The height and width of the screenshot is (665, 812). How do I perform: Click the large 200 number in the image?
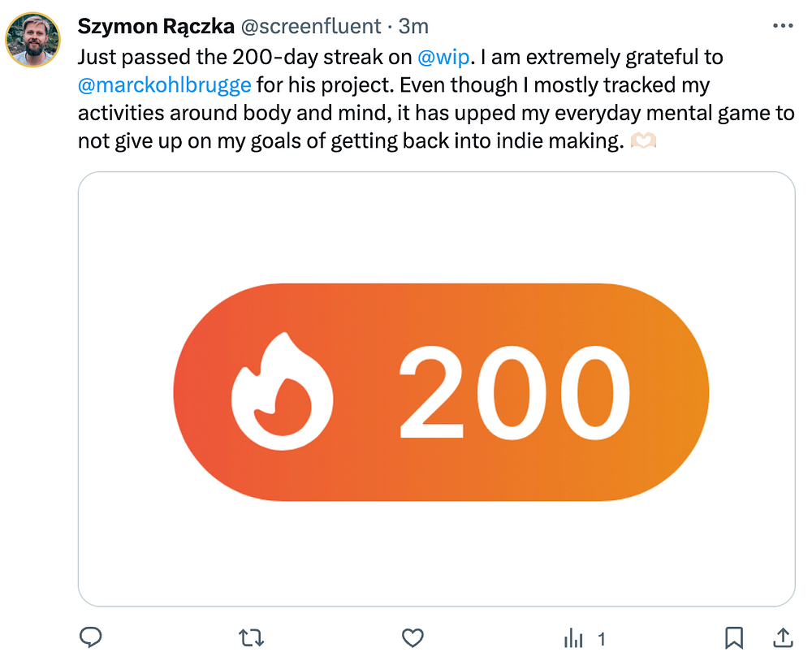click(513, 392)
